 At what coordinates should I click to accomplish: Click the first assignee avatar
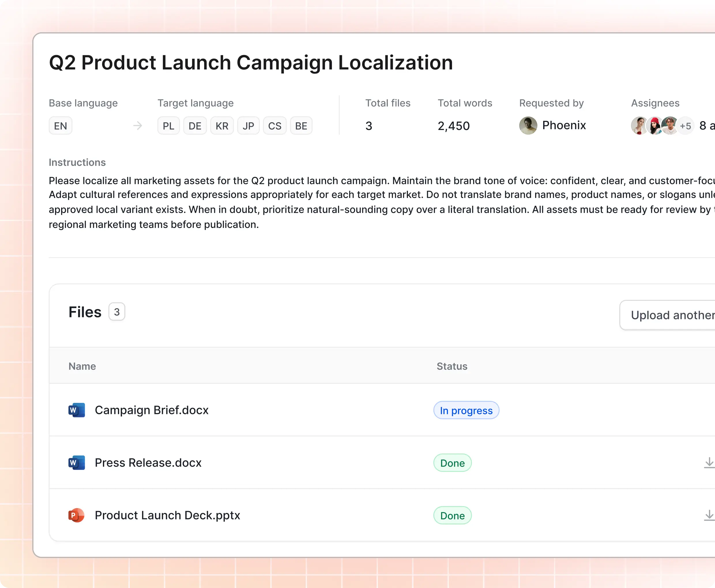coord(639,126)
